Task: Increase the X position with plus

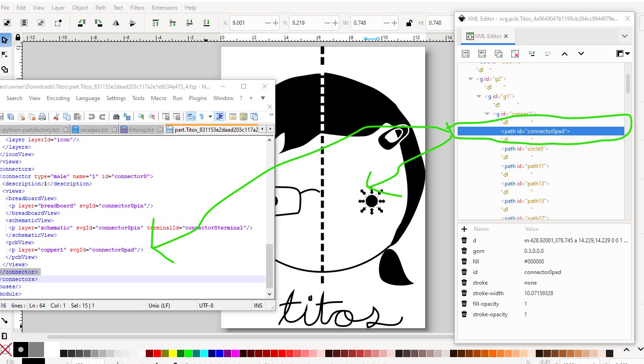Action: click(x=276, y=22)
